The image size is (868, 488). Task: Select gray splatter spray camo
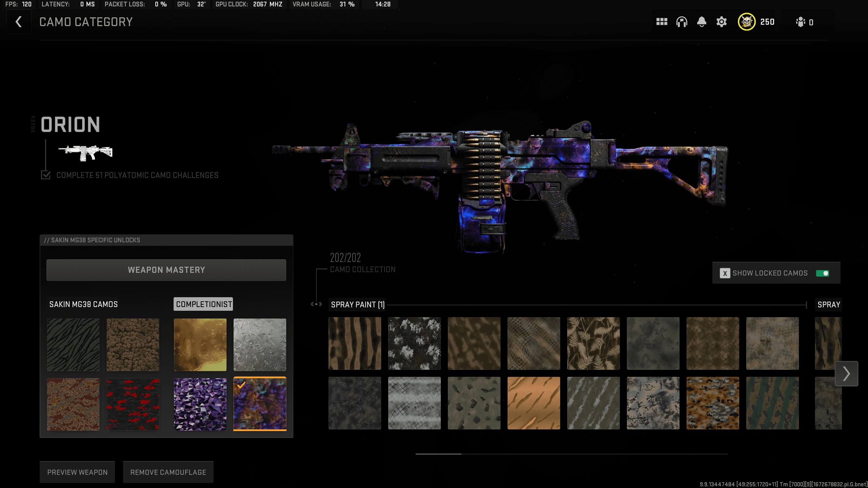(653, 403)
